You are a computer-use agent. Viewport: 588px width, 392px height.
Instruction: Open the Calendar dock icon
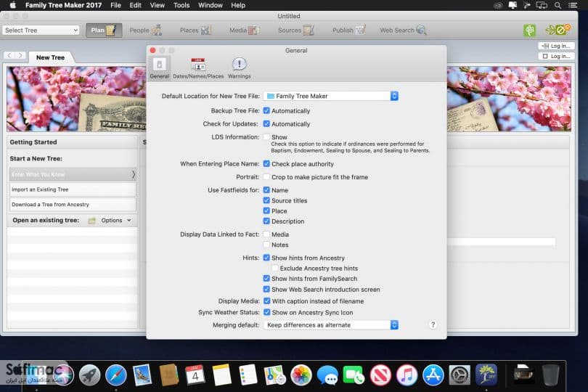point(195,375)
